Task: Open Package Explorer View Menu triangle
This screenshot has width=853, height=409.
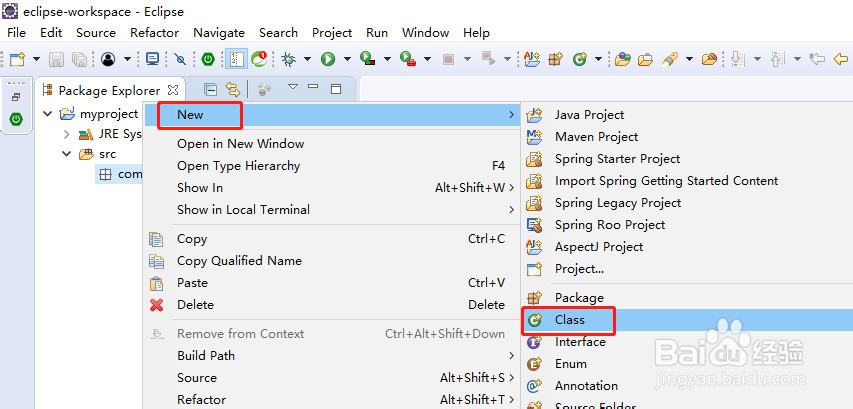Action: point(293,87)
